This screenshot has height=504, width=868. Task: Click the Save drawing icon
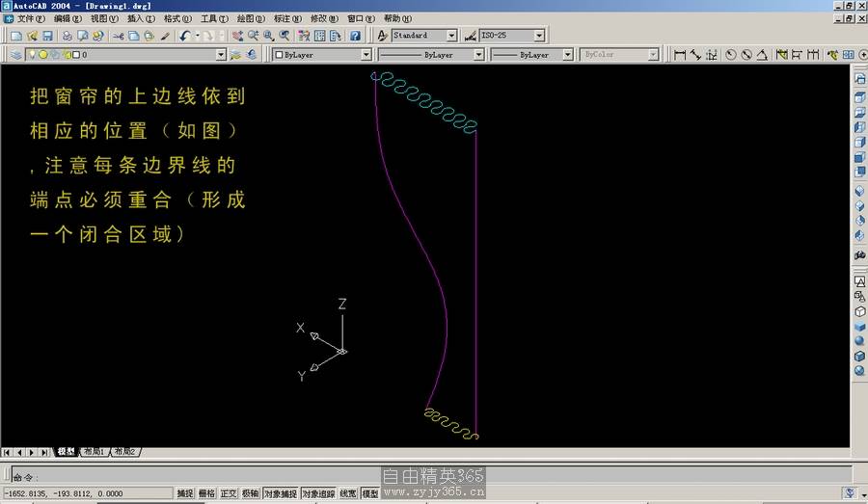tap(47, 36)
